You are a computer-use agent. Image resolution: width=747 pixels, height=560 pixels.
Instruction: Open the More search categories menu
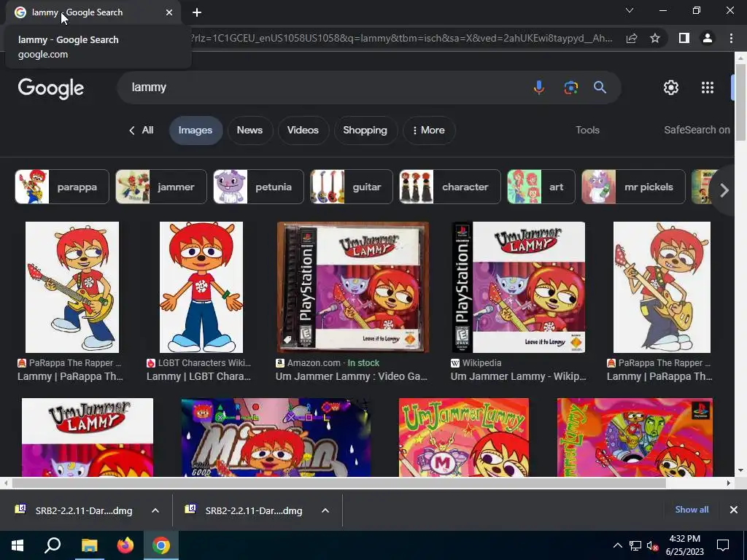429,130
